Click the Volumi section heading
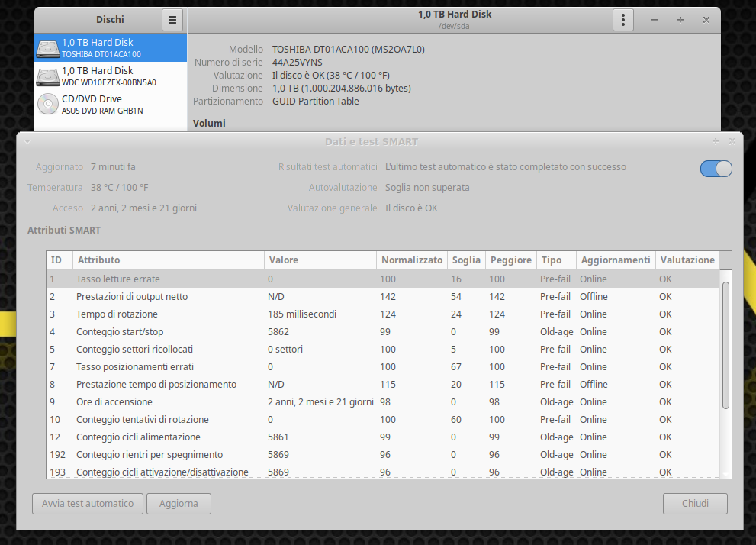This screenshot has height=545, width=756. 209,124
